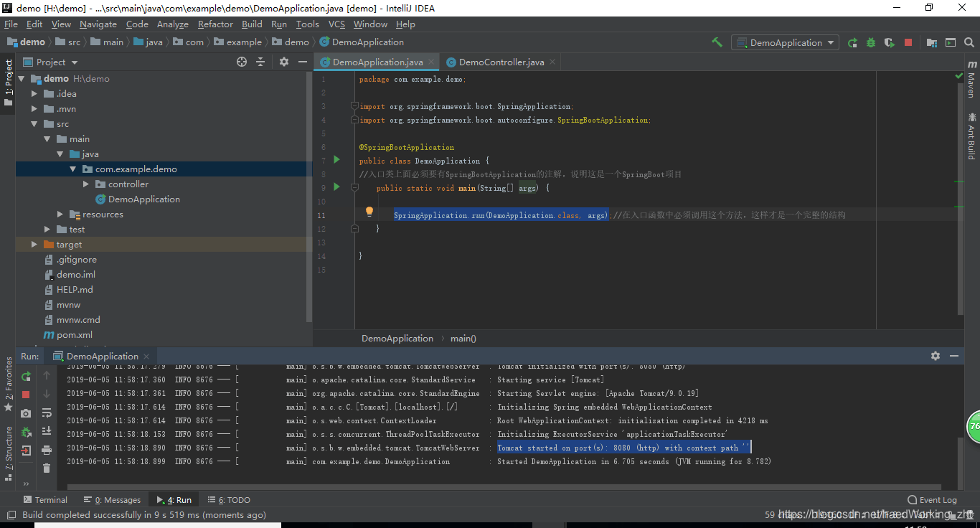Click the intention light bulb in editor
The width and height of the screenshot is (980, 528).
tap(369, 212)
